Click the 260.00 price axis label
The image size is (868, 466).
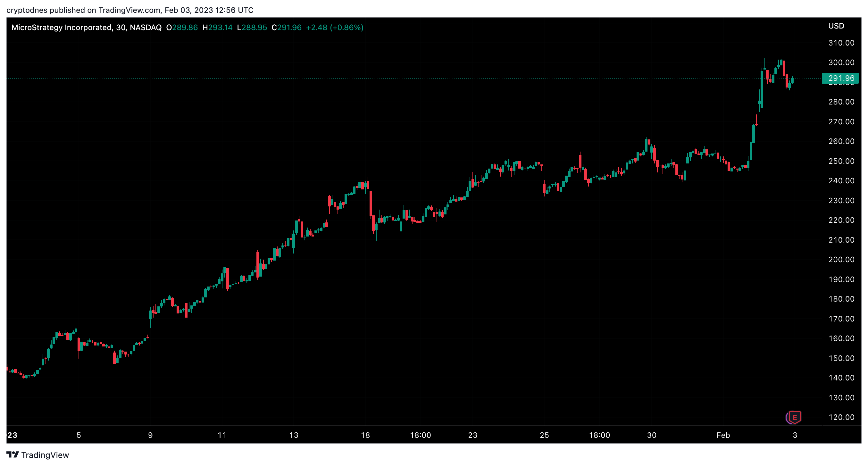click(841, 141)
